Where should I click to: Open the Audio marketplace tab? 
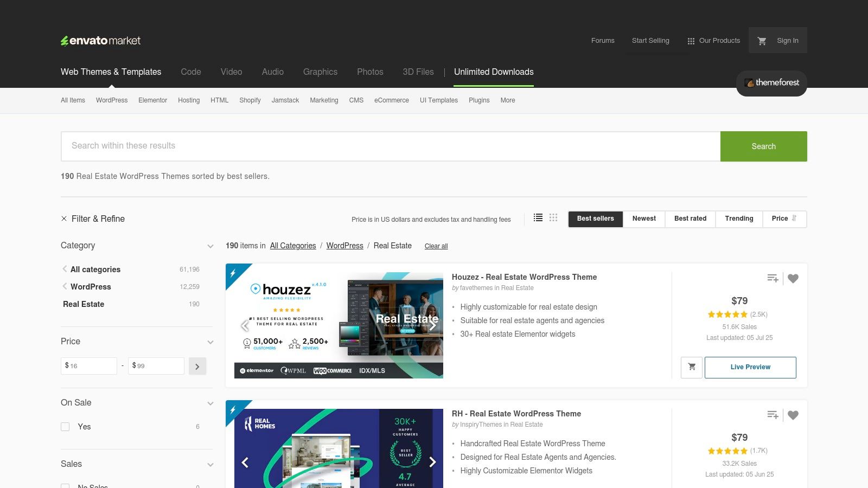tap(273, 72)
